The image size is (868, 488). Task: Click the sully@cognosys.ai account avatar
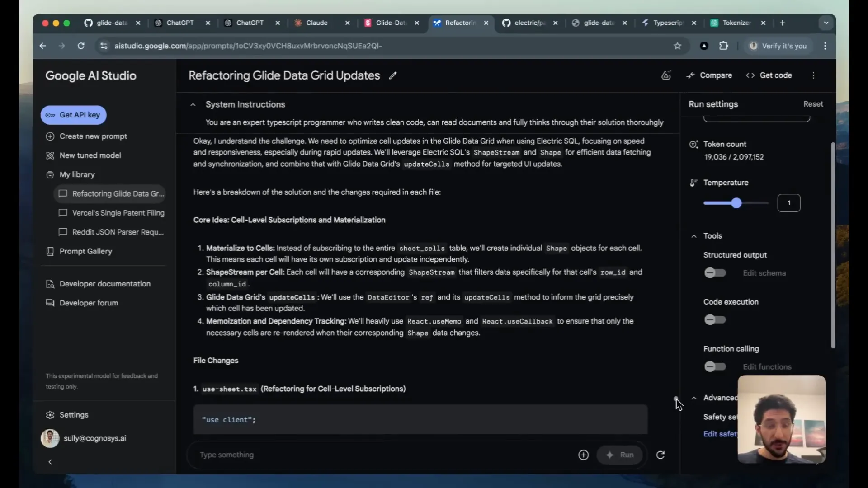tap(50, 438)
